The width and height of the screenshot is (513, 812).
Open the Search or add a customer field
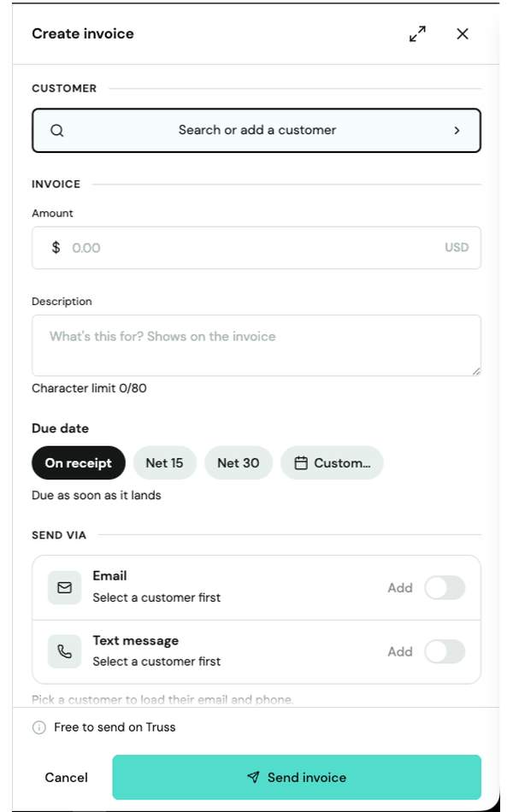pos(256,131)
